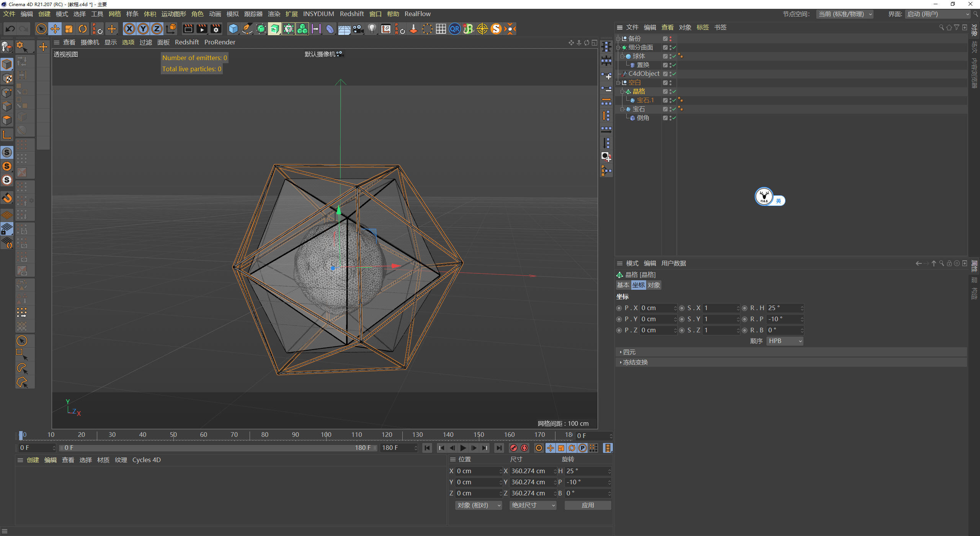
Task: Open the RealFlow menu
Action: (x=418, y=14)
